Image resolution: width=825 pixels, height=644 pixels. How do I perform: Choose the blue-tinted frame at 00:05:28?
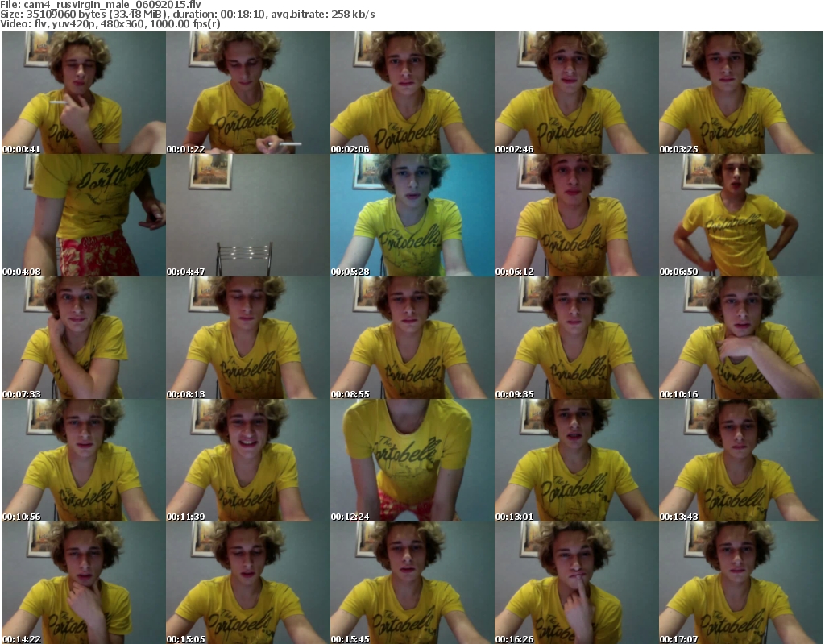412,215
